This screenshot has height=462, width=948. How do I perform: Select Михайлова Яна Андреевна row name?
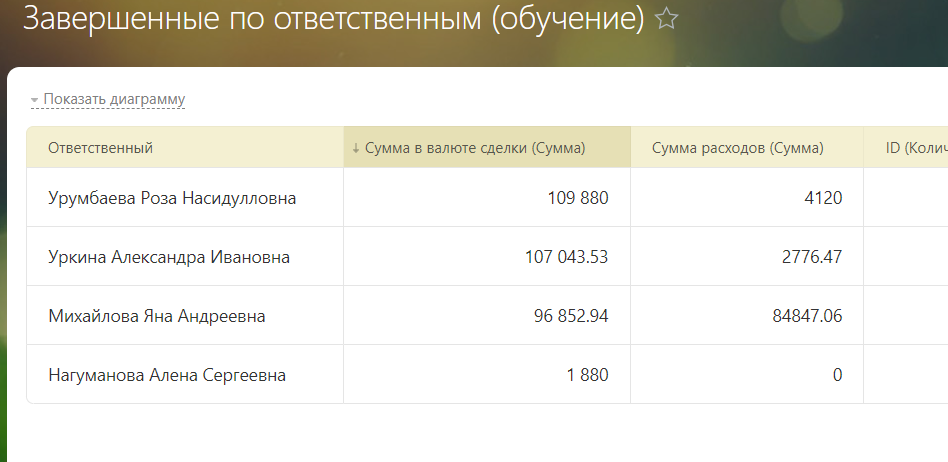157,316
